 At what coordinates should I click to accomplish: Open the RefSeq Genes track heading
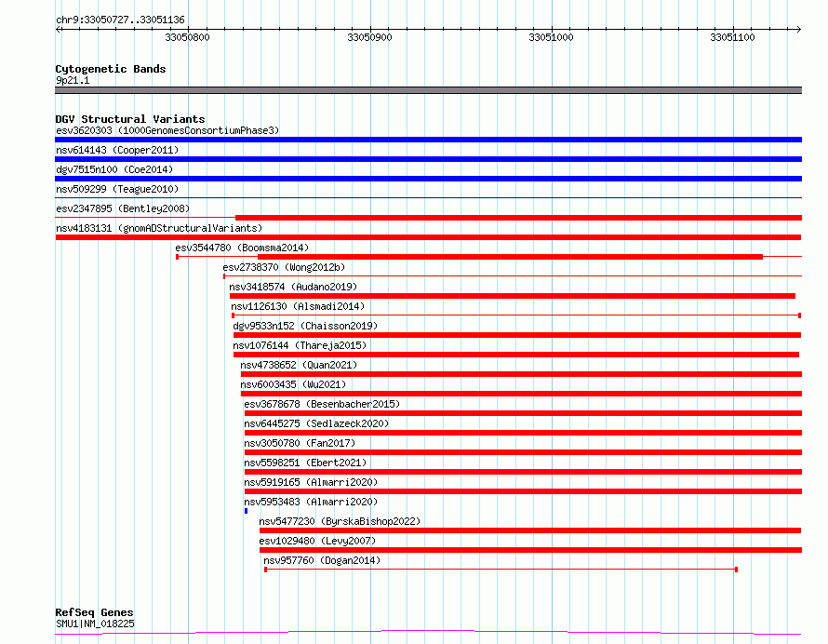pos(94,612)
